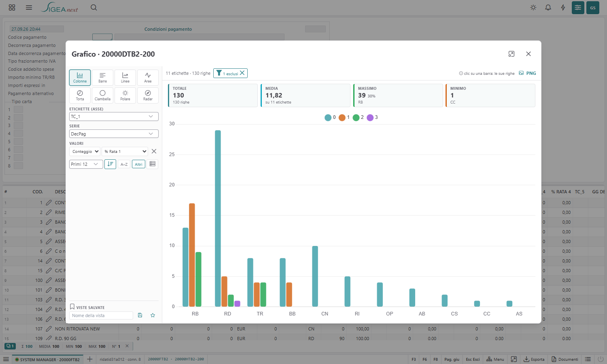Viewport: 607px width, 364px height.
Task: Mark saved view as favorite star
Action: [153, 315]
